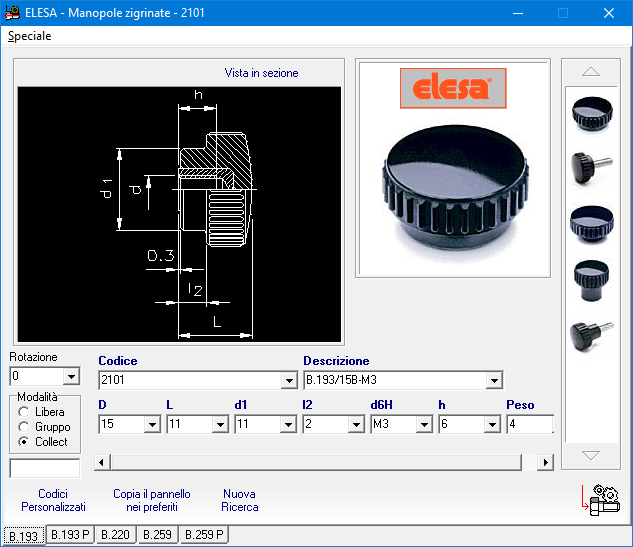Open the D dimension dropdown

click(152, 424)
